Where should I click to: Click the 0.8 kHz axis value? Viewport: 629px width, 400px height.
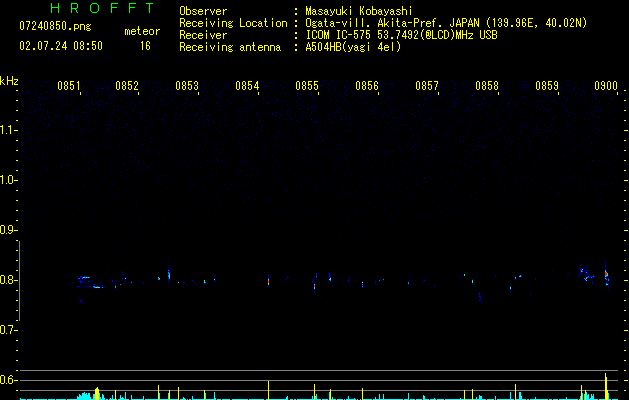[8, 280]
